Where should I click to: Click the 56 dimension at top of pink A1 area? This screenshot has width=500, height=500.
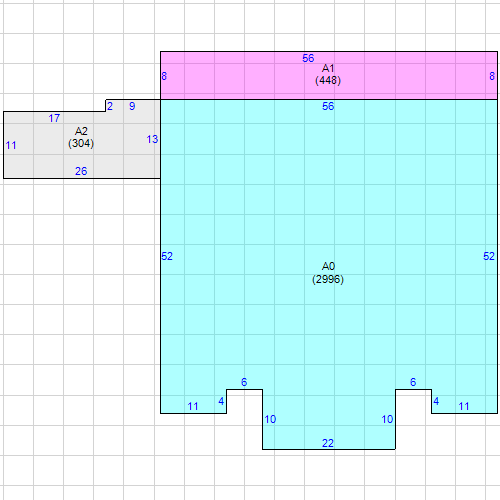click(x=308, y=58)
